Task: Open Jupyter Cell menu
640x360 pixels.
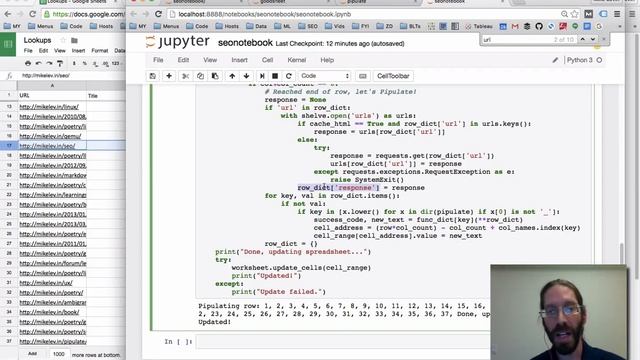Action: point(267,60)
